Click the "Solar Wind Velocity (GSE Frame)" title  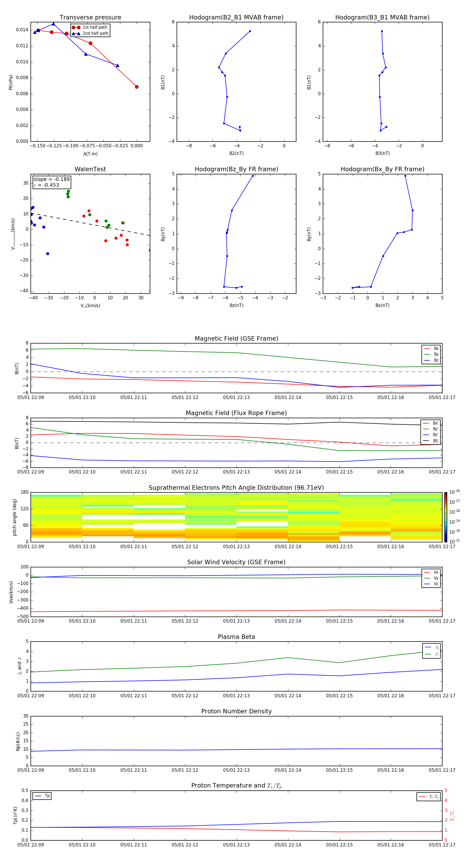point(236,562)
